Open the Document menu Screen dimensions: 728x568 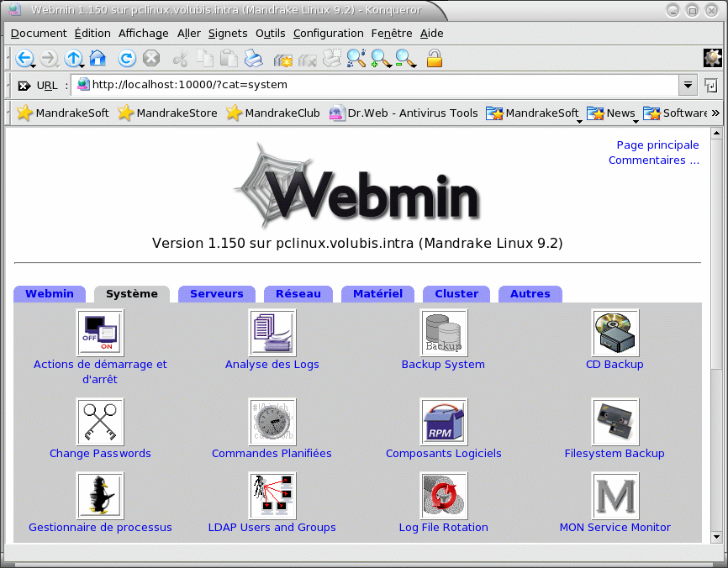click(x=39, y=34)
